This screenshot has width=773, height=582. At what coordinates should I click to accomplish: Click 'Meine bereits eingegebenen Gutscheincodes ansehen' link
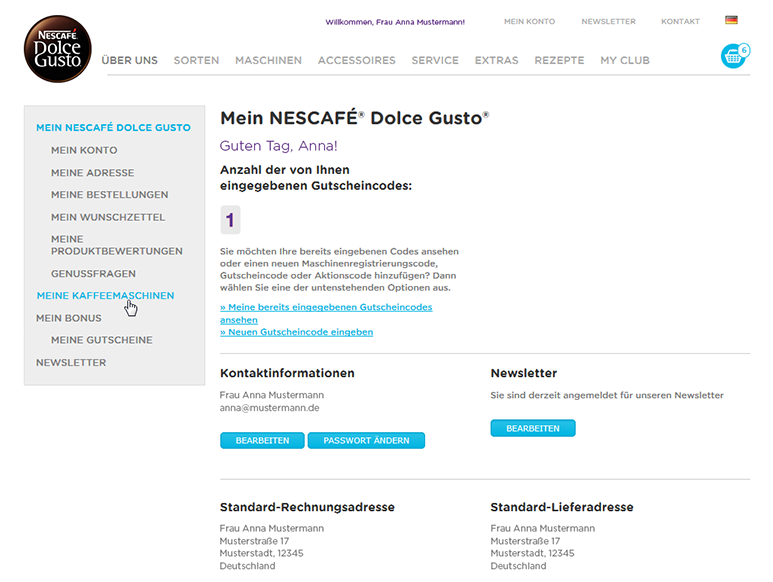[326, 313]
